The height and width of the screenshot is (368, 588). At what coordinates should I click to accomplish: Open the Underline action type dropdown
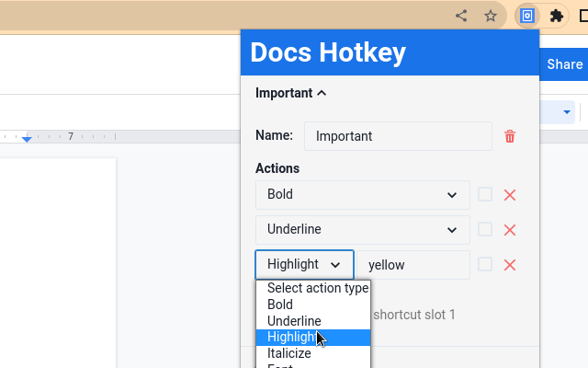(363, 230)
